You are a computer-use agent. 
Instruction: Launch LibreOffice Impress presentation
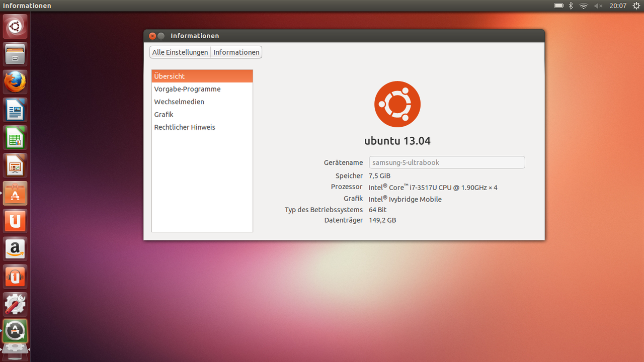15,165
